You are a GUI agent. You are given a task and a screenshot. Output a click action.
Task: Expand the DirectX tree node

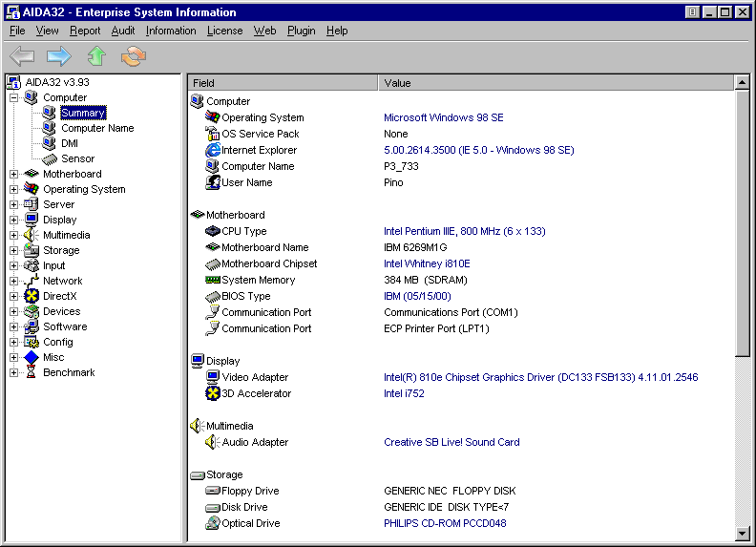(x=14, y=296)
